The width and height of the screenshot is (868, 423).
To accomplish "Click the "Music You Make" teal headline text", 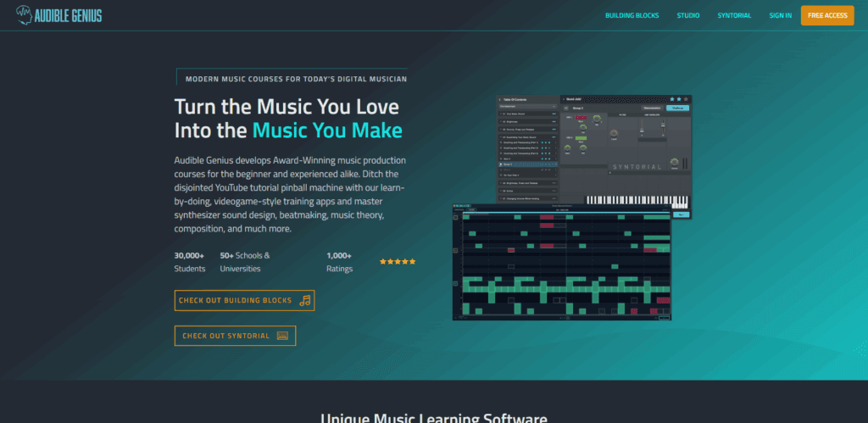I will (x=327, y=131).
